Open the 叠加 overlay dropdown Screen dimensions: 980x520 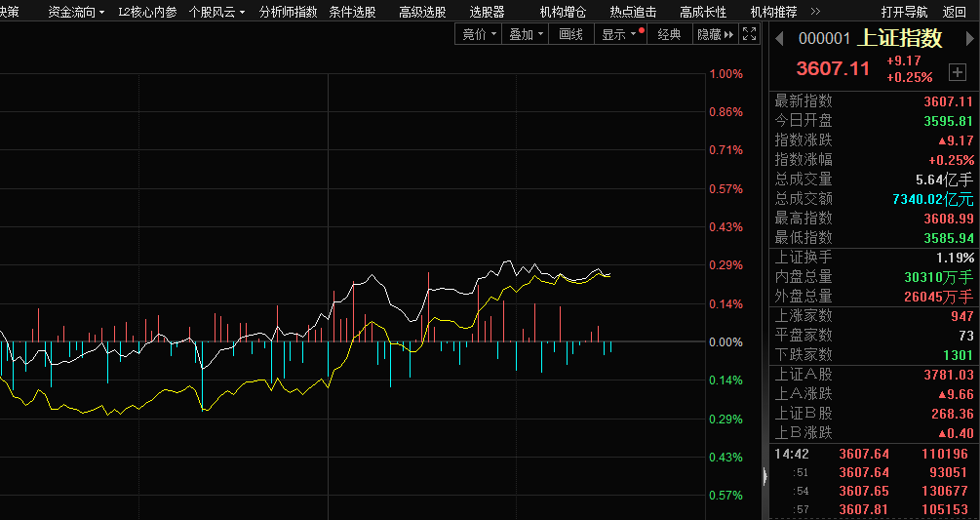point(526,34)
